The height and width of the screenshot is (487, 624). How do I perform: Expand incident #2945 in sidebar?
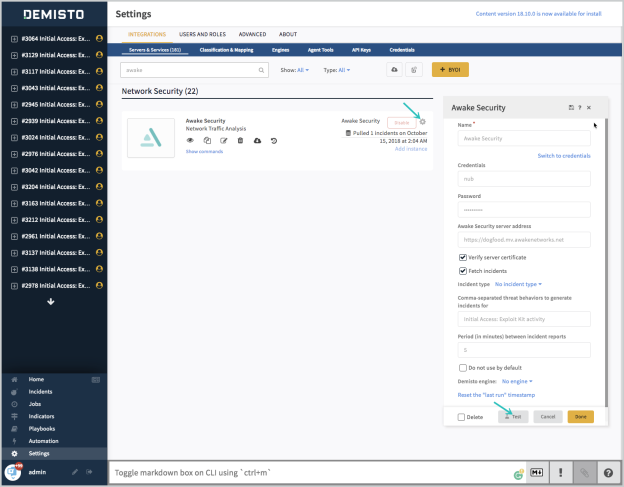[x=14, y=105]
